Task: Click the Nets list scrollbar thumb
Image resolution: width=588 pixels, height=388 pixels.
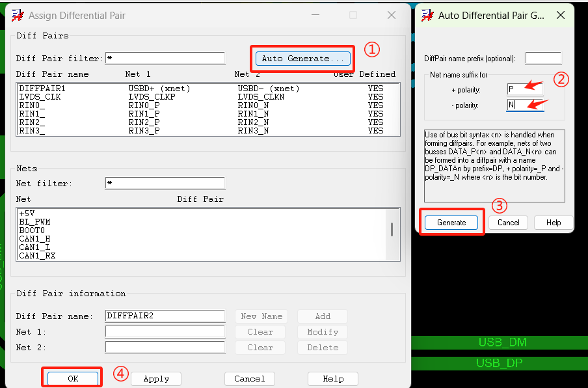Action: click(x=392, y=229)
